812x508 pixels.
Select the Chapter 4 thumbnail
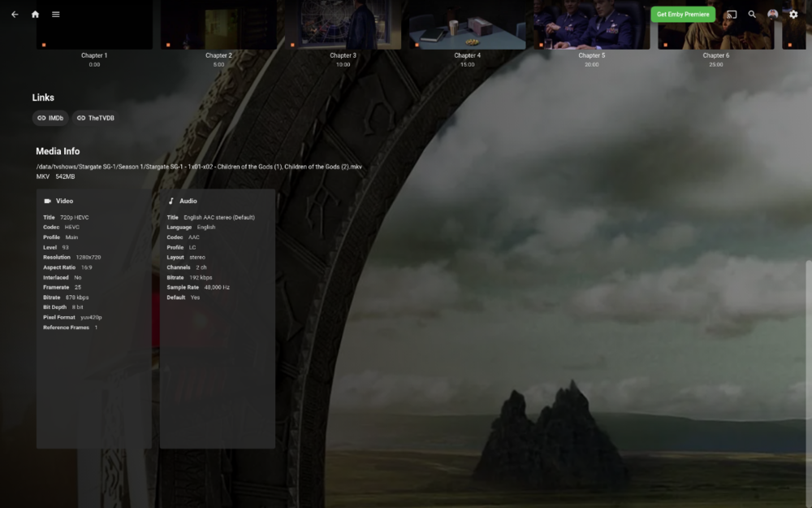click(467, 24)
